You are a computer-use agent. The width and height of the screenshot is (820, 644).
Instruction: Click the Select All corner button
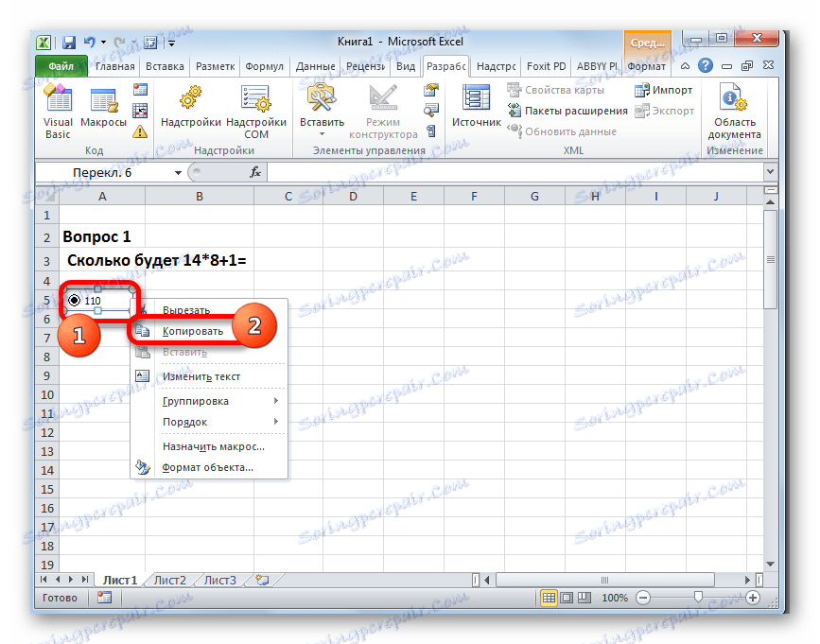tap(47, 197)
